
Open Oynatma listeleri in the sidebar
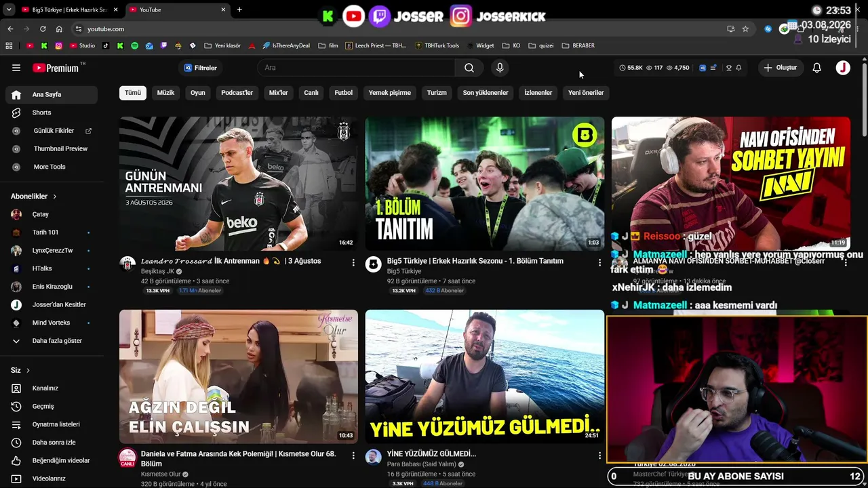click(x=52, y=424)
